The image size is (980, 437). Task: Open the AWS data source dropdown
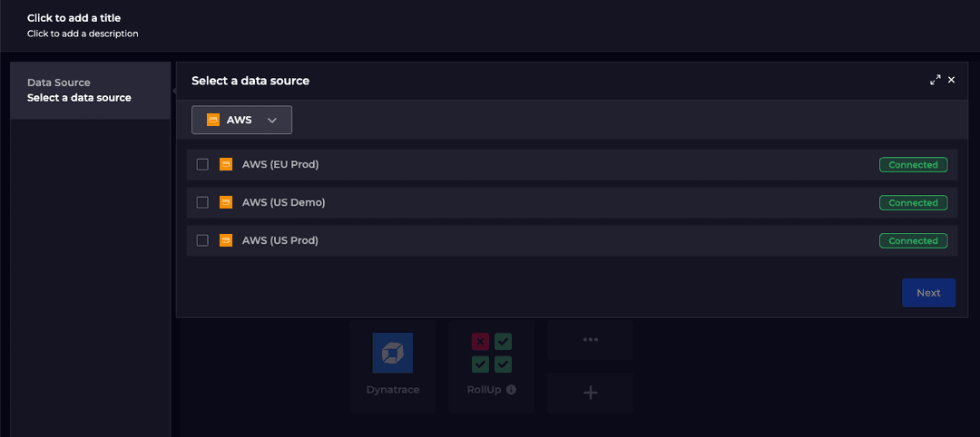241,120
